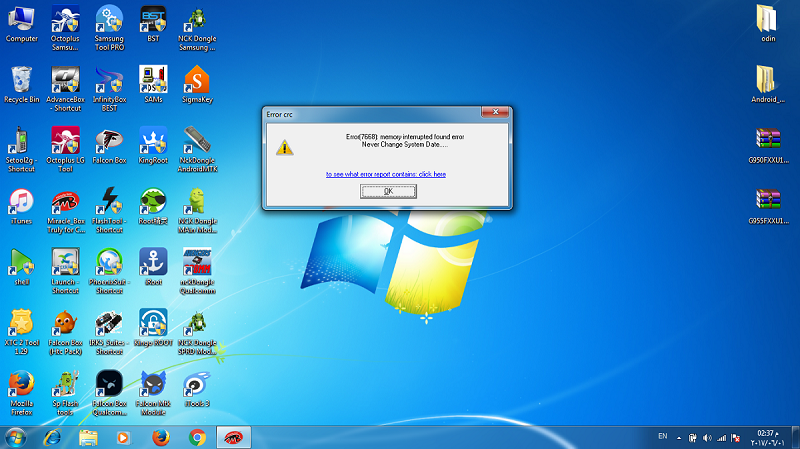This screenshot has height=449, width=800.
Task: Open Windows Media Player taskbar icon
Action: [124, 437]
